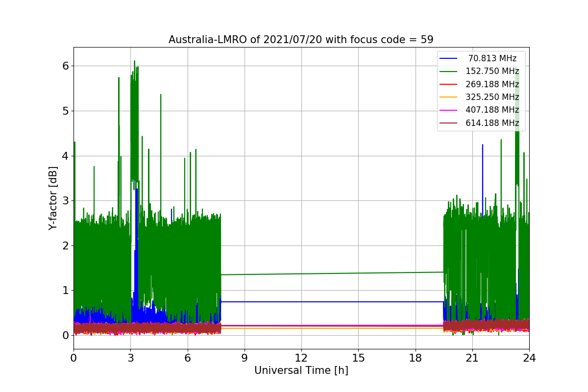Click the y-axis tick label 4
This screenshot has height=392, width=588.
pyautogui.click(x=65, y=156)
